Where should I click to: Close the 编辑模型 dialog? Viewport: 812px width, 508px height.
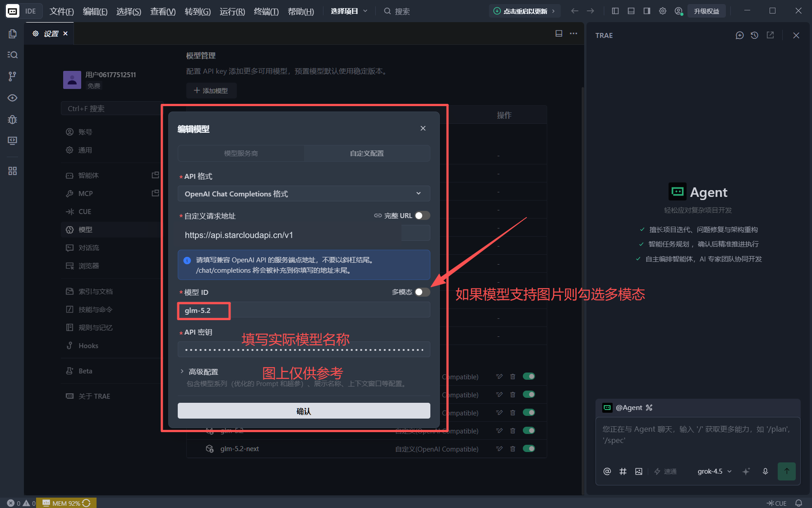(x=423, y=128)
